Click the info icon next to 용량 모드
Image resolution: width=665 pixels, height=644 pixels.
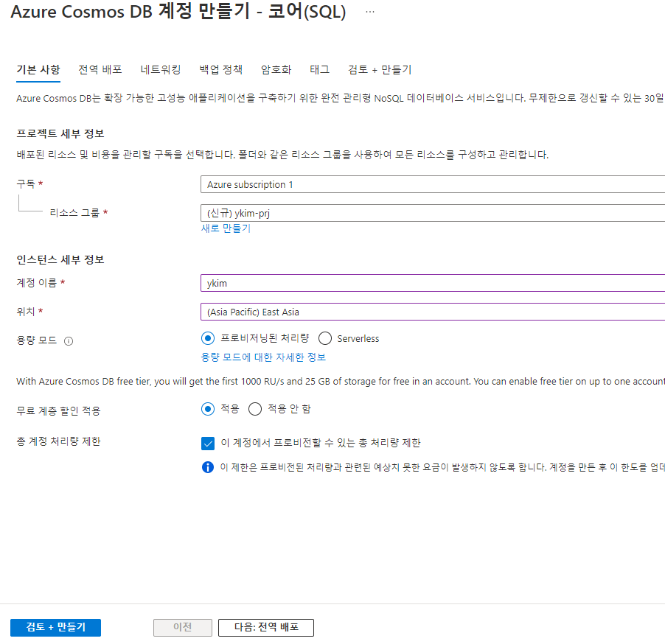[69, 341]
